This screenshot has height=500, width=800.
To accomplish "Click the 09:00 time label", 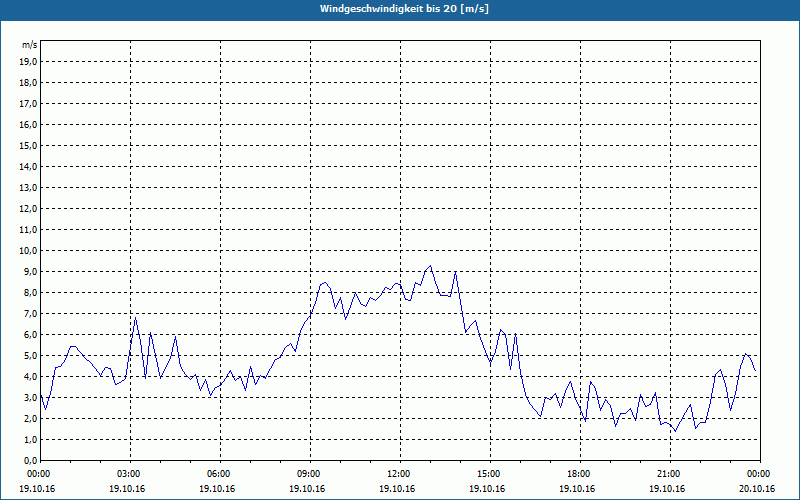I will pos(310,474).
